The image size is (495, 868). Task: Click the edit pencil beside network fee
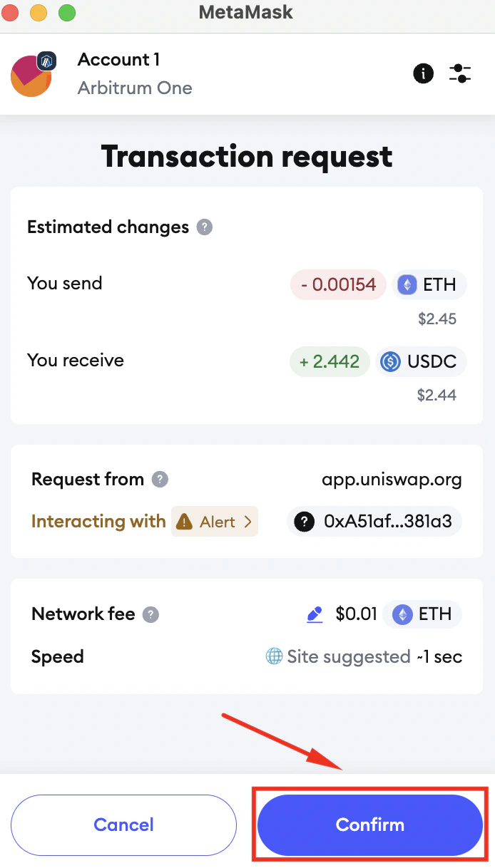click(314, 614)
